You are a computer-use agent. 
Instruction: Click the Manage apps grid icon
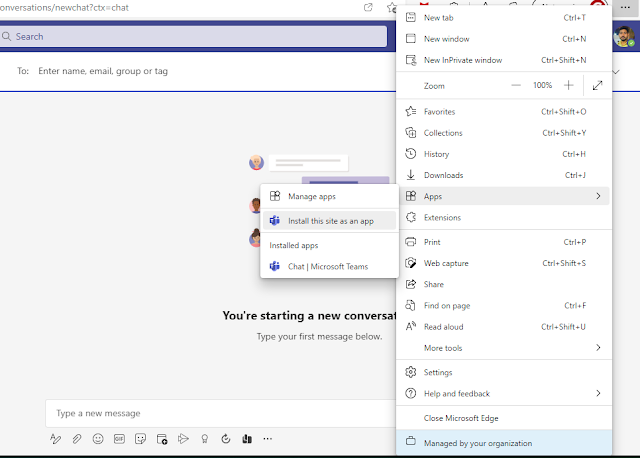pos(275,196)
